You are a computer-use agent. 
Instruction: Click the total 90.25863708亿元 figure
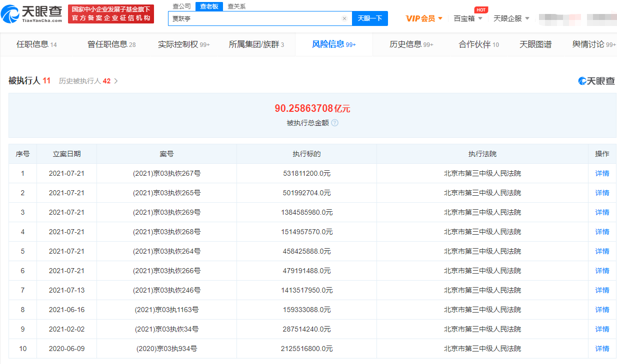[312, 108]
